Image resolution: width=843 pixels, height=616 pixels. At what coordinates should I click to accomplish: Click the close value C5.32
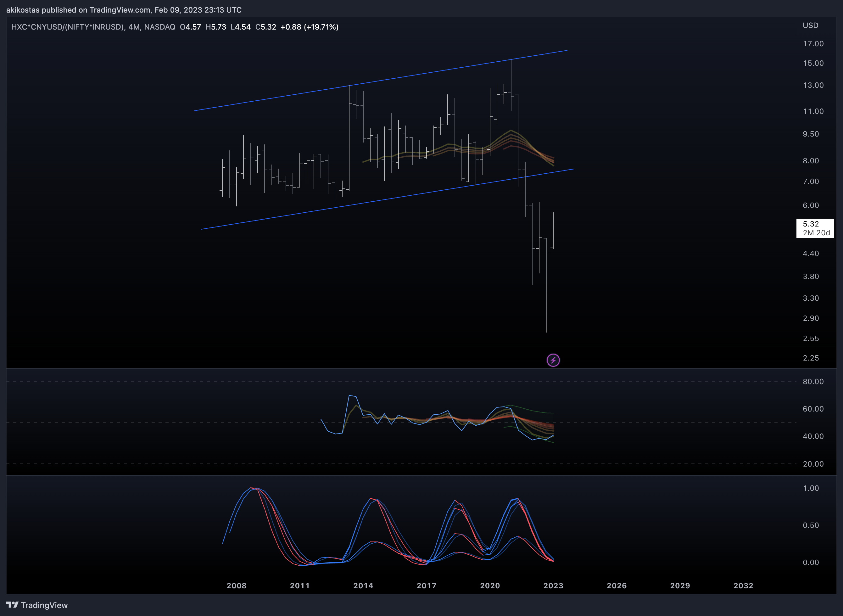[x=265, y=27]
